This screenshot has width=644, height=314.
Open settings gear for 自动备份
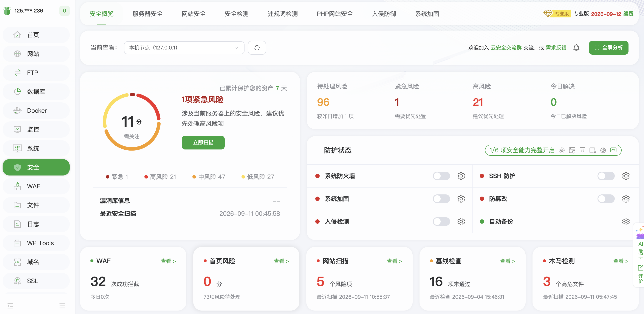pos(626,221)
